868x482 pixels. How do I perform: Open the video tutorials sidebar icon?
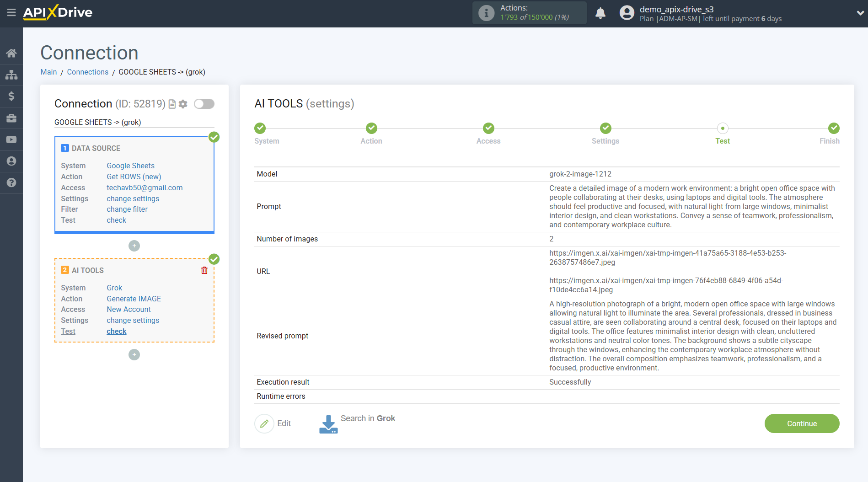(x=11, y=139)
